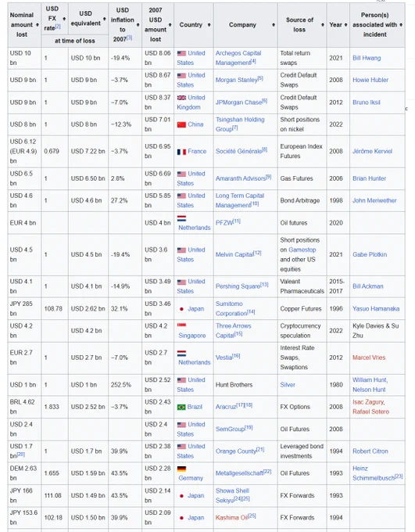415x532 pixels.
Task: Click Japan flag icon in Showa Shell row
Action: point(181,496)
